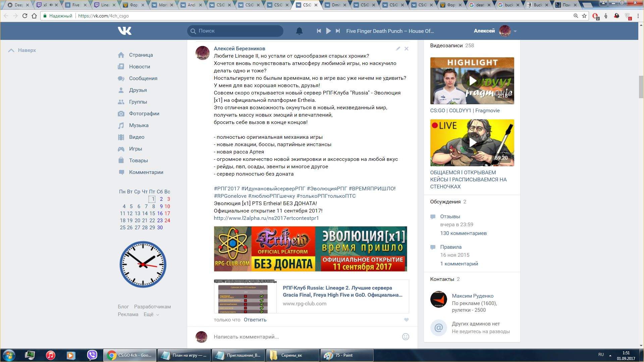644x362 pixels.
Task: Open iTunes from the taskbar
Action: (51, 355)
